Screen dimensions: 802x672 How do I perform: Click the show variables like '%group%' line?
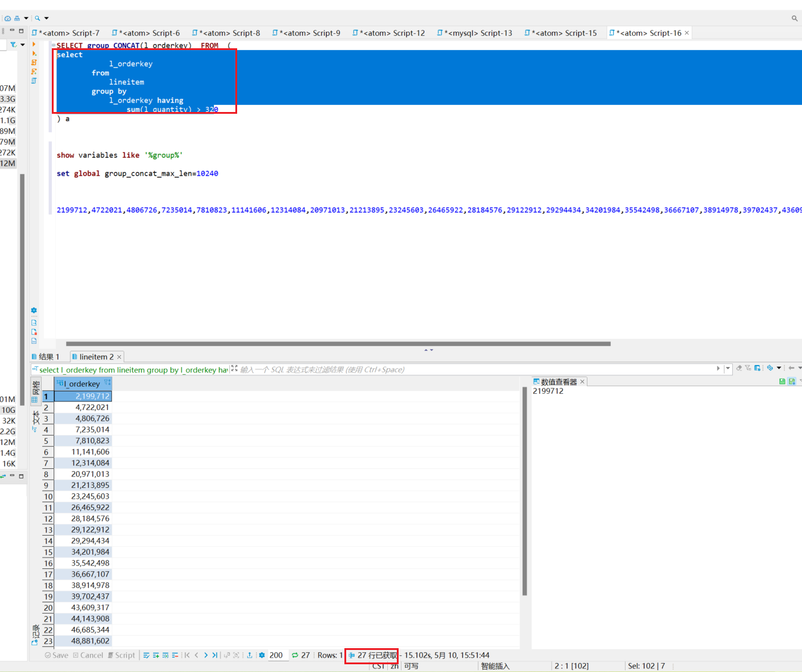pyautogui.click(x=120, y=155)
